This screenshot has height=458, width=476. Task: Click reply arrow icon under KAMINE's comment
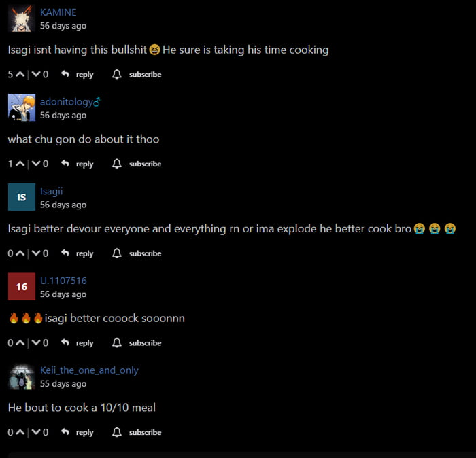(65, 74)
